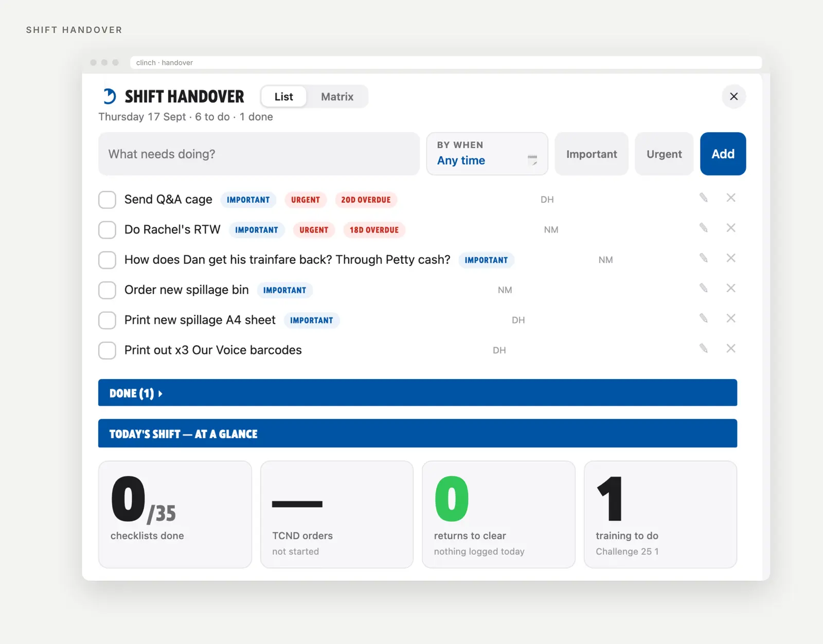Click the Do Rachel's RTW task title
Image resolution: width=823 pixels, height=644 pixels.
click(172, 229)
